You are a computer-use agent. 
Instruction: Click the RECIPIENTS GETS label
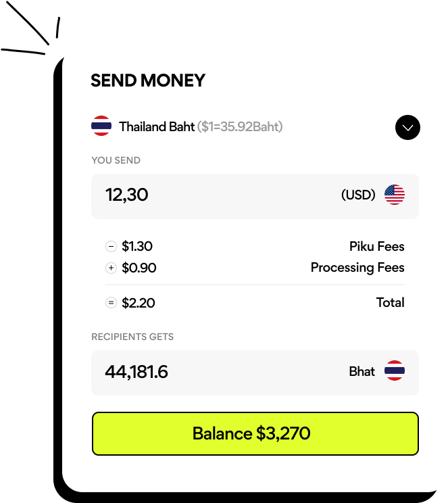(x=132, y=337)
